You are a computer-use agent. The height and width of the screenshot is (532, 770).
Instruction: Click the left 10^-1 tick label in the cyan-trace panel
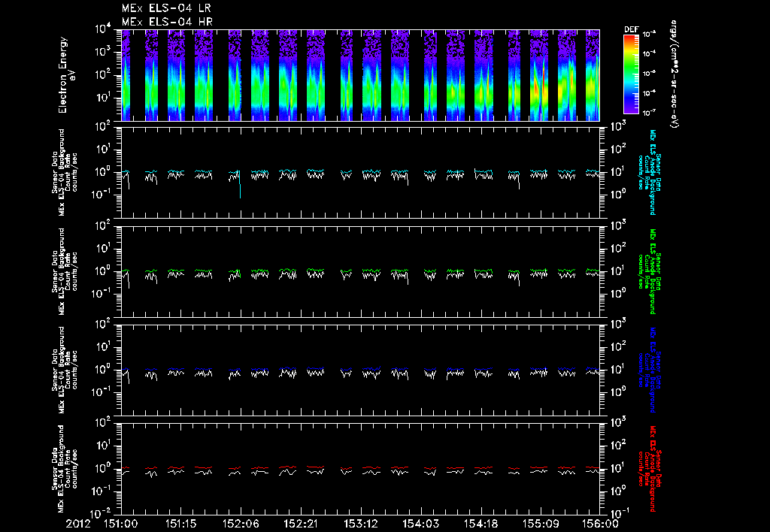102,195
